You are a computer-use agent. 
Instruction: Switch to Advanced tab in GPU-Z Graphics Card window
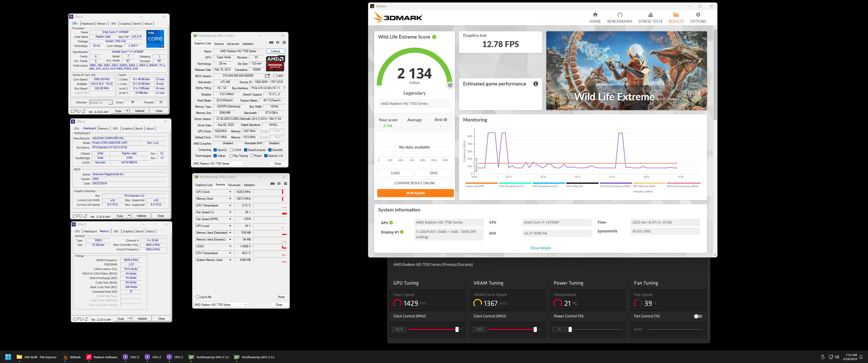point(233,44)
